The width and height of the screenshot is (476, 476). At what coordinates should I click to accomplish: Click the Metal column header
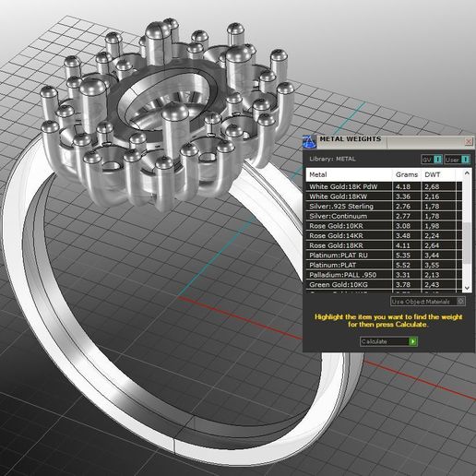(349, 174)
